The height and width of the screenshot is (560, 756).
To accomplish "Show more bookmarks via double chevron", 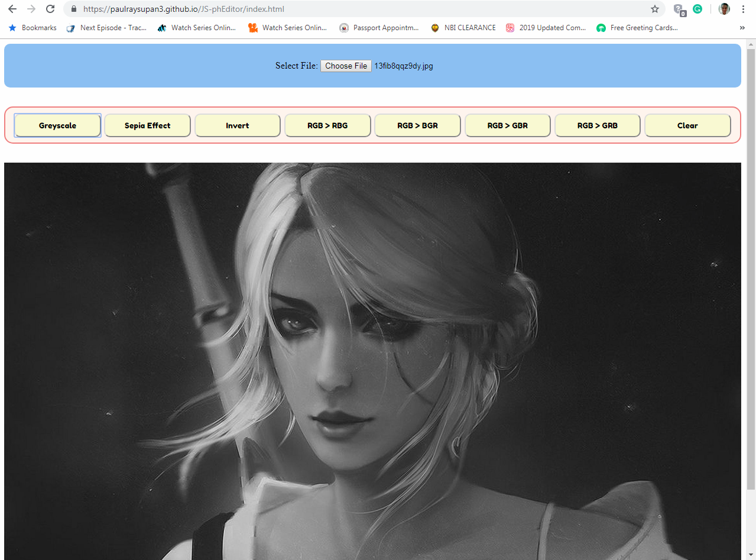I will (x=742, y=28).
